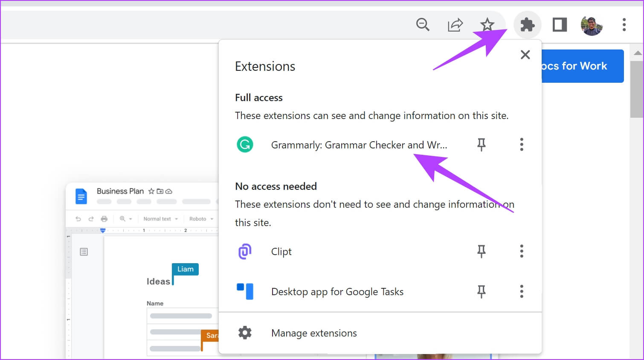Click the redo icon in Docs preview
Image resolution: width=644 pixels, height=360 pixels.
(91, 219)
